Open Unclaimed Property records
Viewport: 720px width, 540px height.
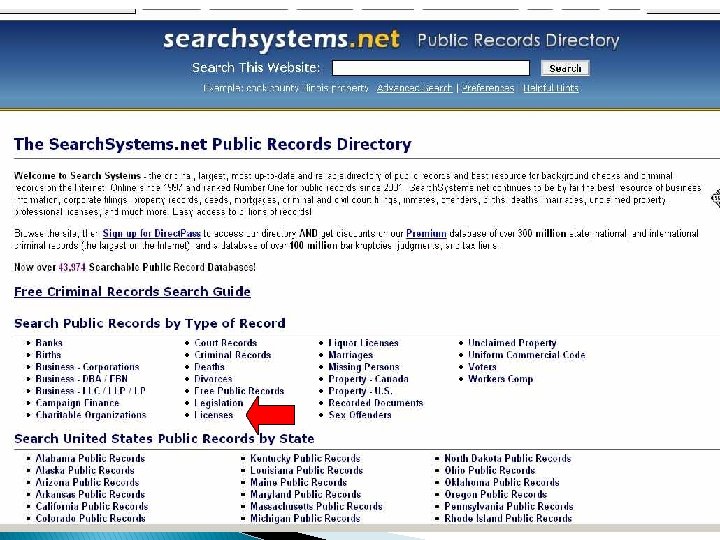(512, 343)
